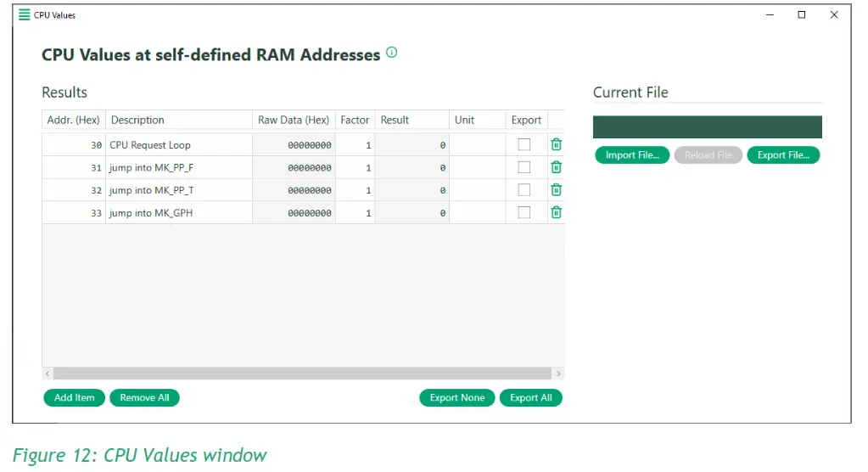Screen dimensions: 868x472
Task: Click the raw data 00000000 in CPU Request Loop row
Action: pyautogui.click(x=310, y=145)
